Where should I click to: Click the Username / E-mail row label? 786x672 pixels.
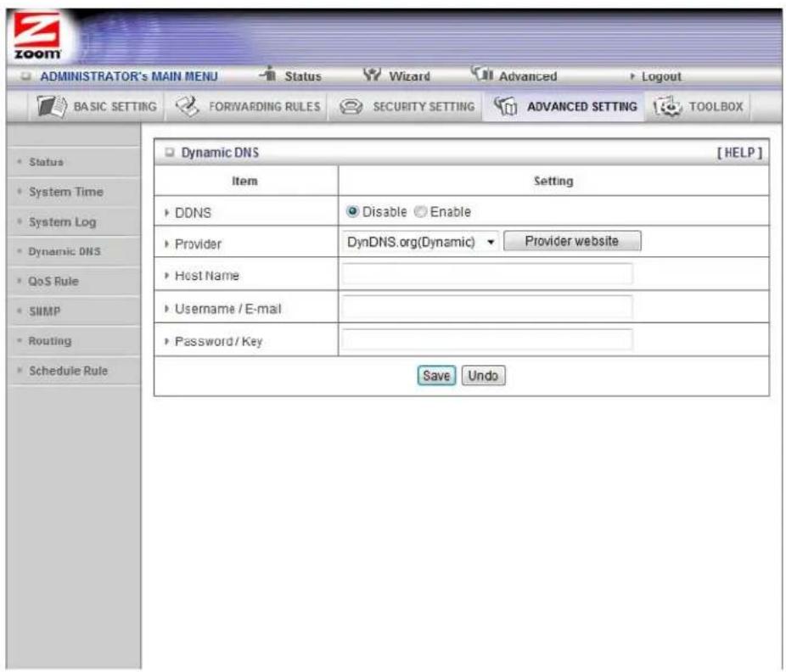pyautogui.click(x=227, y=309)
